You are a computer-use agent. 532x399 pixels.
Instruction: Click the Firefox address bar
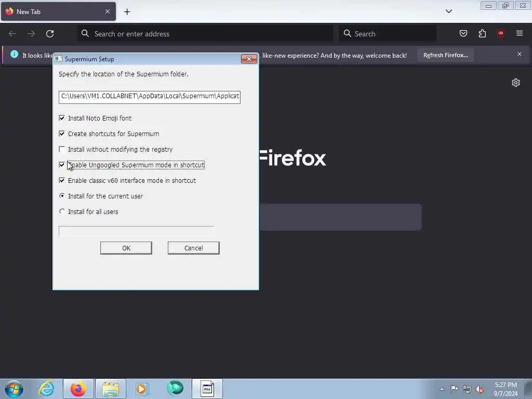pyautogui.click(x=205, y=34)
